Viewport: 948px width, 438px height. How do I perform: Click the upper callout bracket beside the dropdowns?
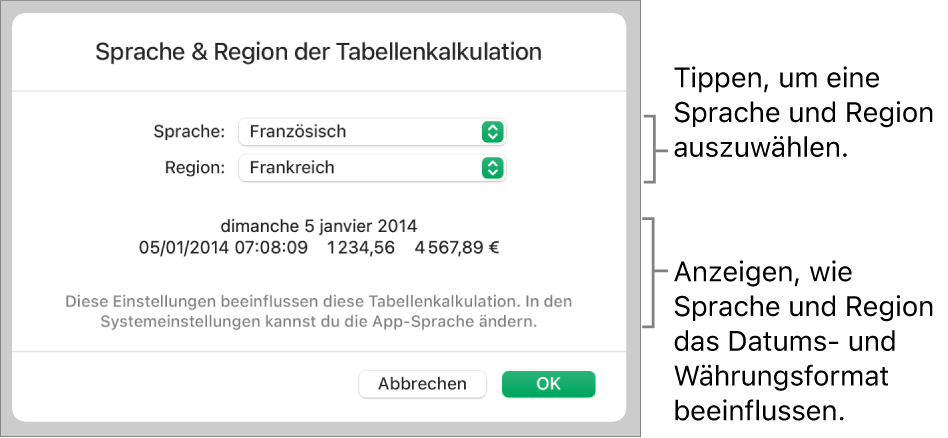coord(653,150)
